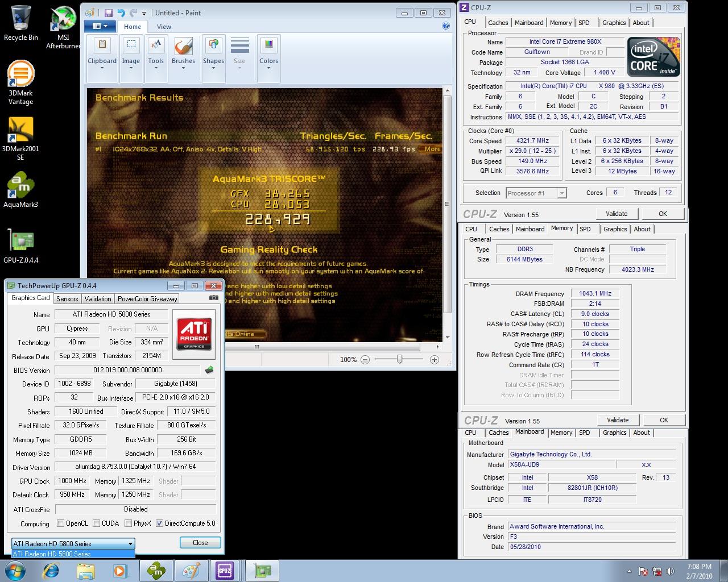Tick the PhysX checkbox in GPU-Z
The image size is (728, 582).
coord(129,523)
